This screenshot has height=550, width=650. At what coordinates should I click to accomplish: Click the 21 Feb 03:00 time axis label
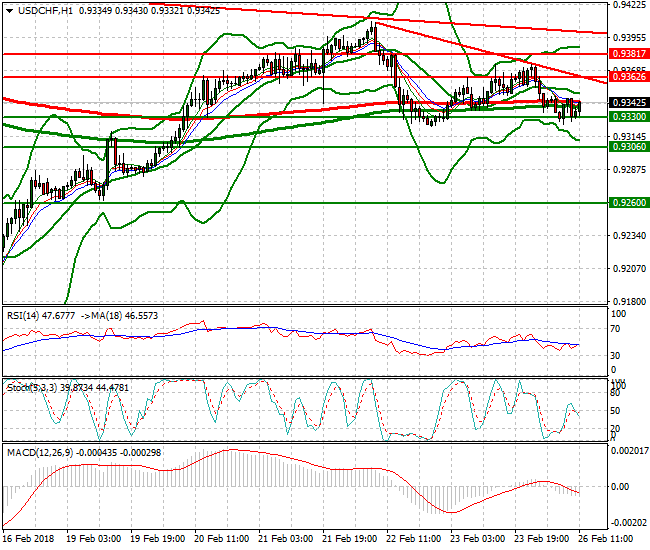[x=286, y=539]
